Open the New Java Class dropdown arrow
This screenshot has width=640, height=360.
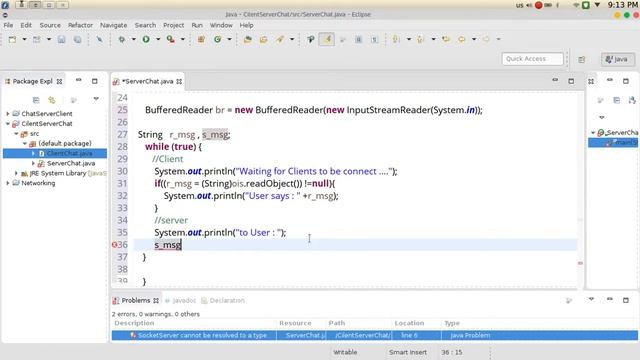(229, 40)
